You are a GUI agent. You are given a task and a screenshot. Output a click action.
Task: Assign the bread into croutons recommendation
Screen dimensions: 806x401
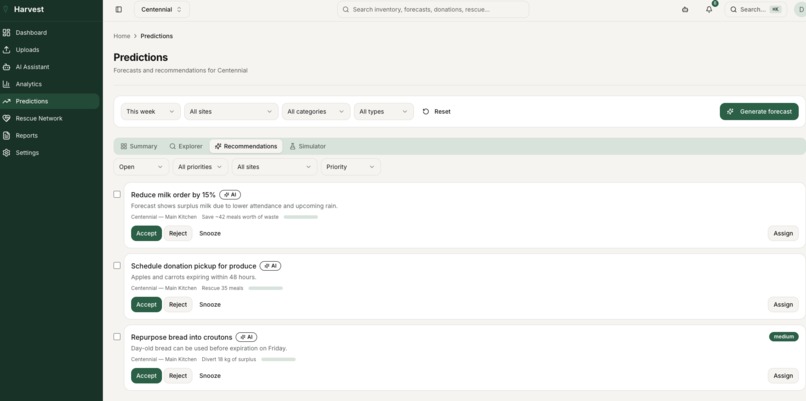coord(783,376)
